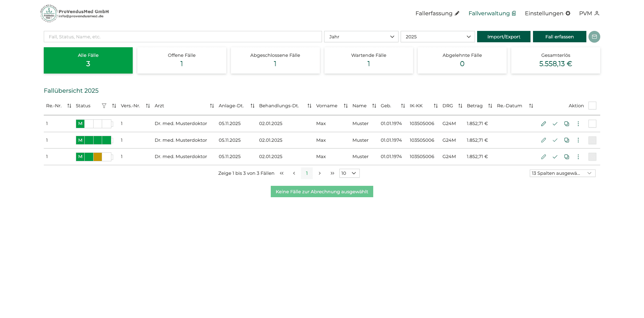Screen dimensions: 644x318
Task: Check the third row's selection checkbox
Action: 592,157
